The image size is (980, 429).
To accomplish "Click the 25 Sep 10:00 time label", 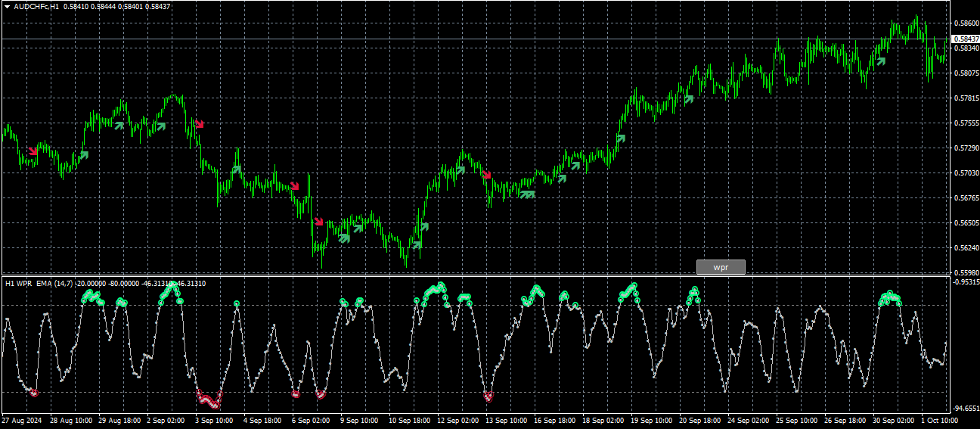I will [x=796, y=420].
